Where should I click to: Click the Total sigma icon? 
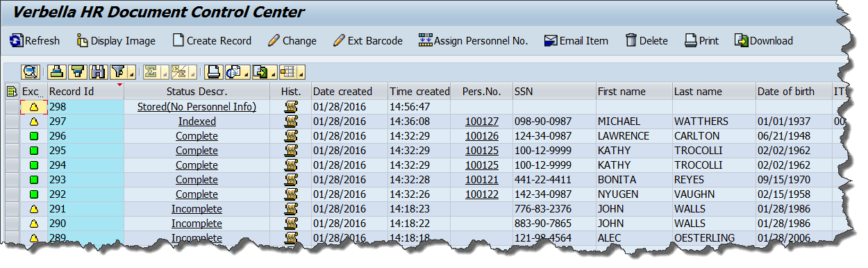[151, 72]
